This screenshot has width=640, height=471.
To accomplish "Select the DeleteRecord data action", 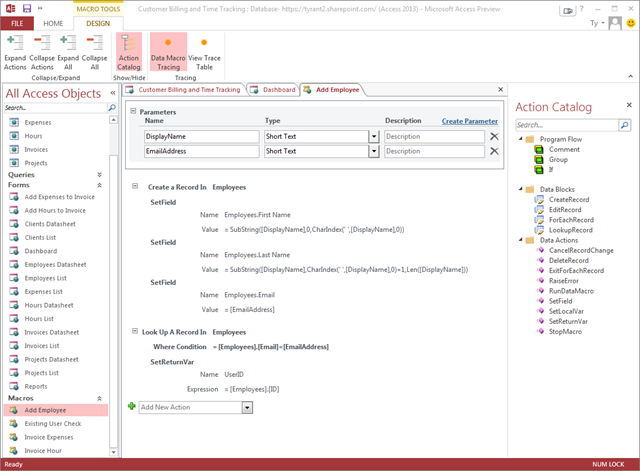I will pyautogui.click(x=569, y=260).
